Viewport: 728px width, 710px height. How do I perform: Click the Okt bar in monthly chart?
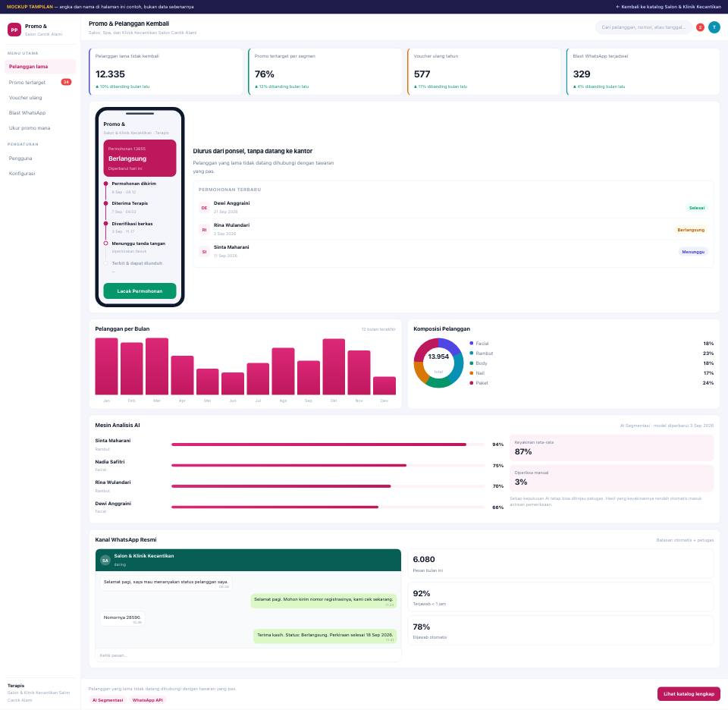(x=334, y=367)
